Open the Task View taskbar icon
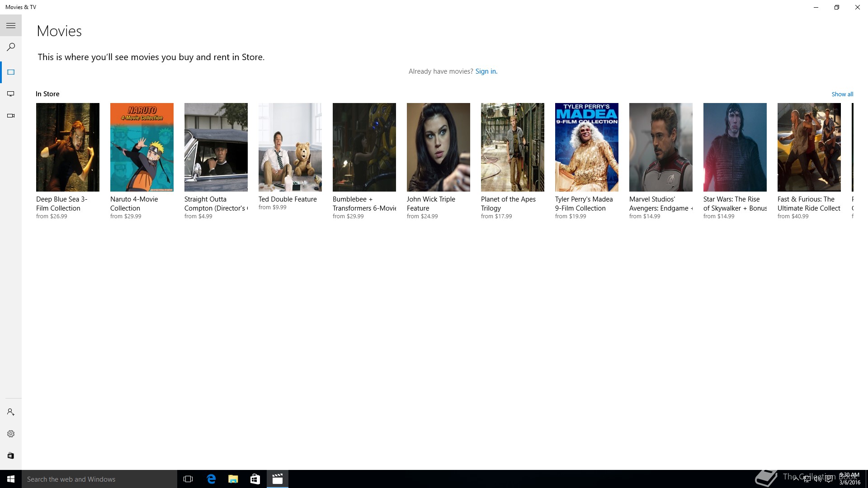This screenshot has height=488, width=868. tap(188, 479)
